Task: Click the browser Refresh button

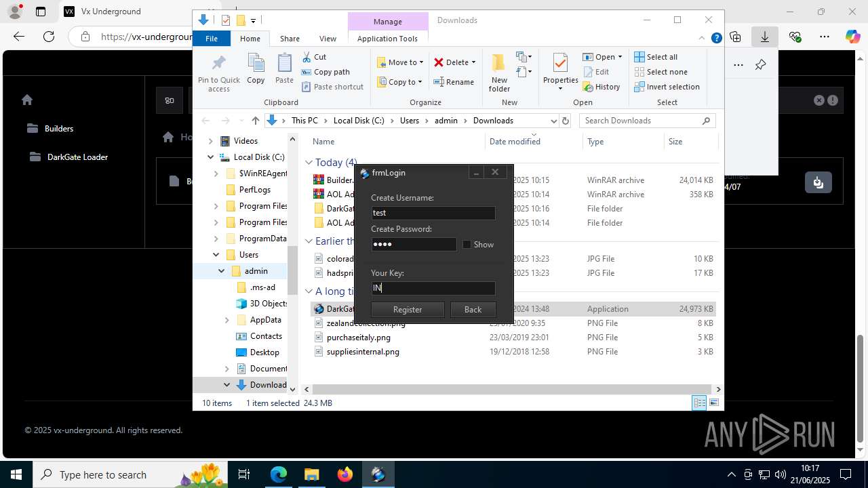Action: (x=48, y=37)
